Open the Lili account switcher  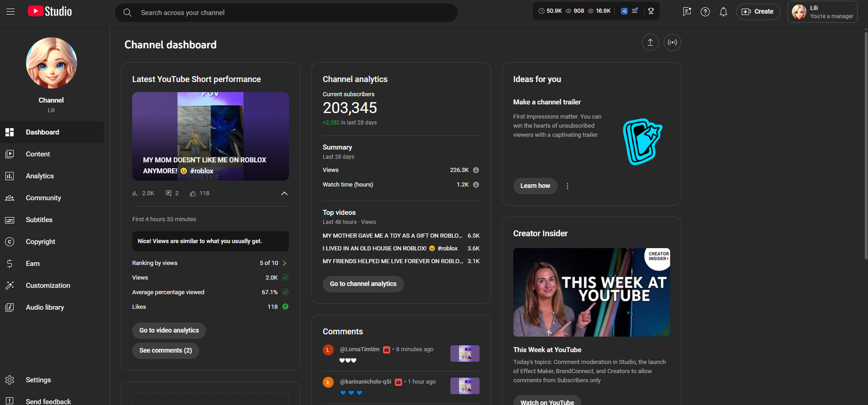822,12
